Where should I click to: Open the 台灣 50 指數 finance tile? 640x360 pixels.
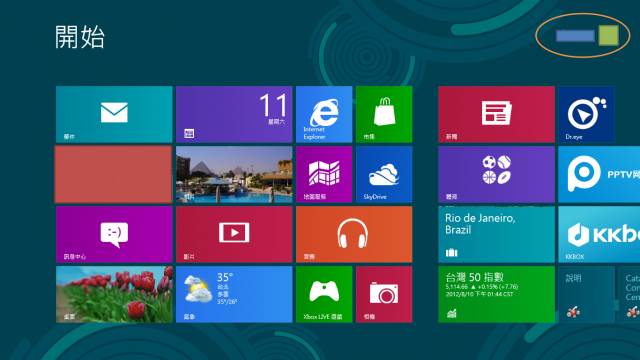pyautogui.click(x=496, y=294)
